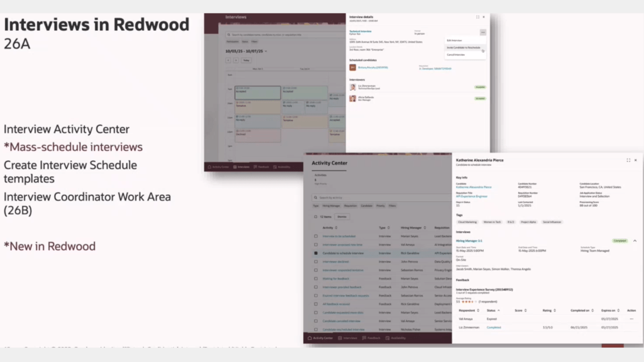Open the Hiring Manager filter chip
Screen dimensions: 644x362
[331, 206]
